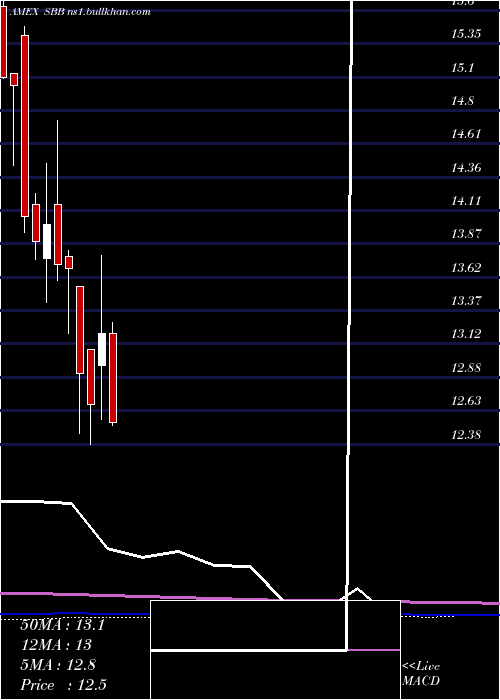Click the tallest red candlestick near 15.35
Viewport: 500px width, 700px height.
click(x=25, y=126)
